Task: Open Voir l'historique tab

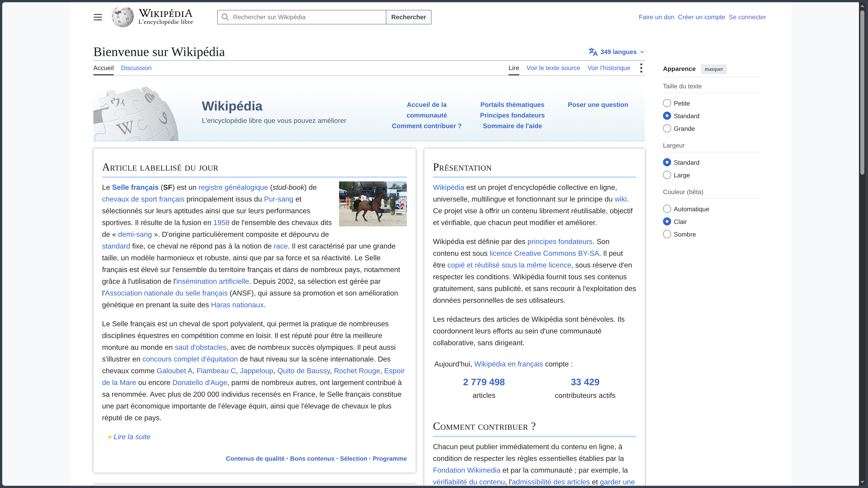Action: 609,68
